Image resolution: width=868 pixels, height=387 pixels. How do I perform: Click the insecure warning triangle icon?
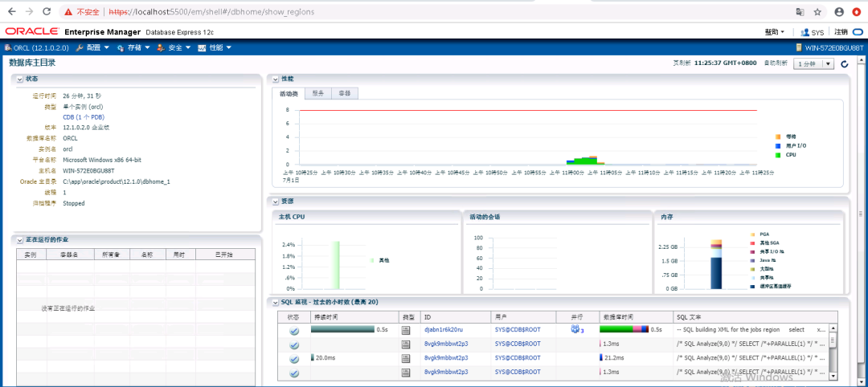[68, 11]
